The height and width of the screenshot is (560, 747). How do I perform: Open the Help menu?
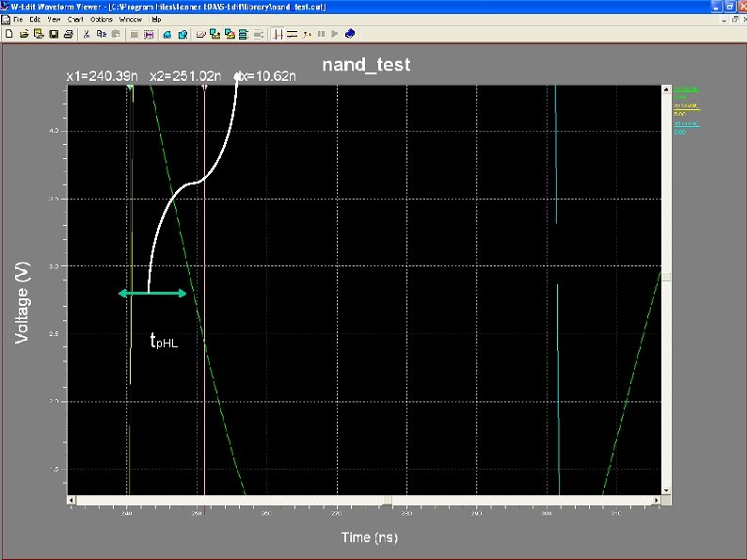click(x=156, y=20)
